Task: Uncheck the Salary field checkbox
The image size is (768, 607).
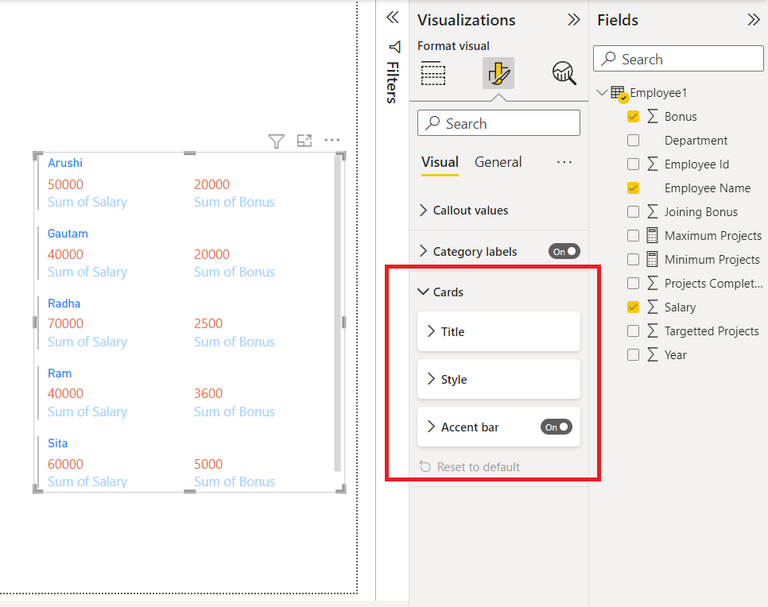Action: tap(633, 307)
